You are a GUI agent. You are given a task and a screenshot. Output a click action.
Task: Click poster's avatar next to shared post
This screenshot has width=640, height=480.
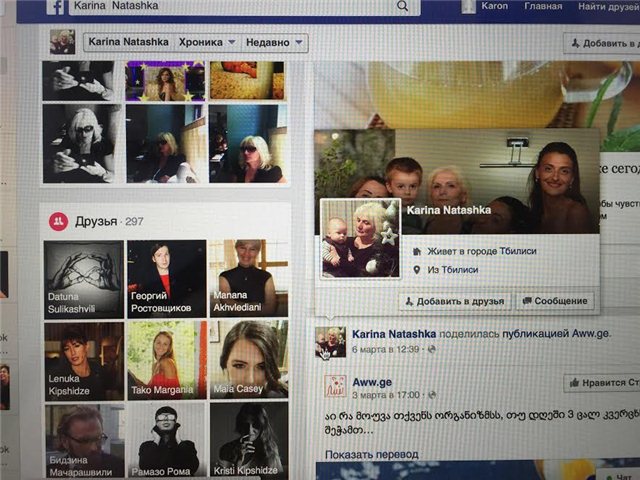point(330,342)
